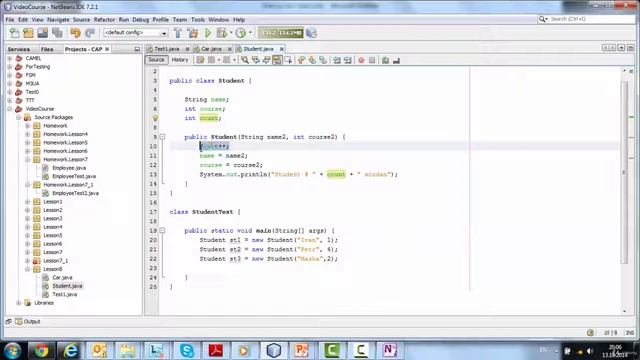Open the default config combo box
The height and width of the screenshot is (360, 640).
[136, 33]
